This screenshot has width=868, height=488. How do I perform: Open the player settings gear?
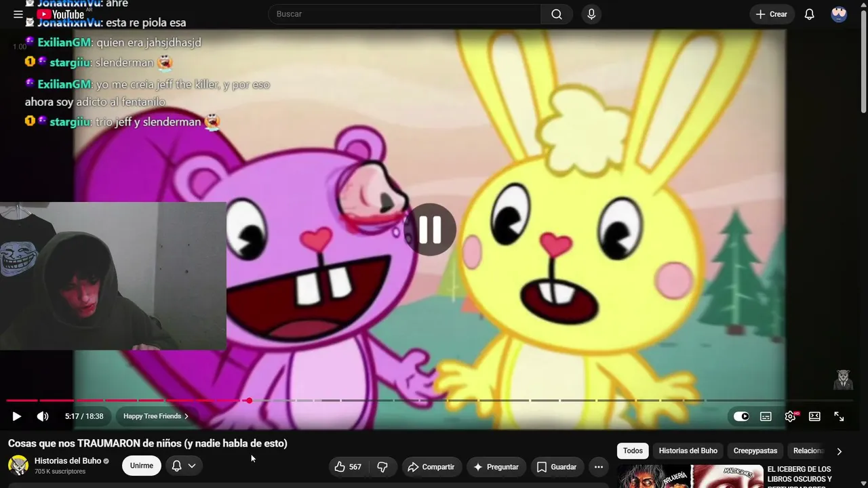pyautogui.click(x=790, y=416)
